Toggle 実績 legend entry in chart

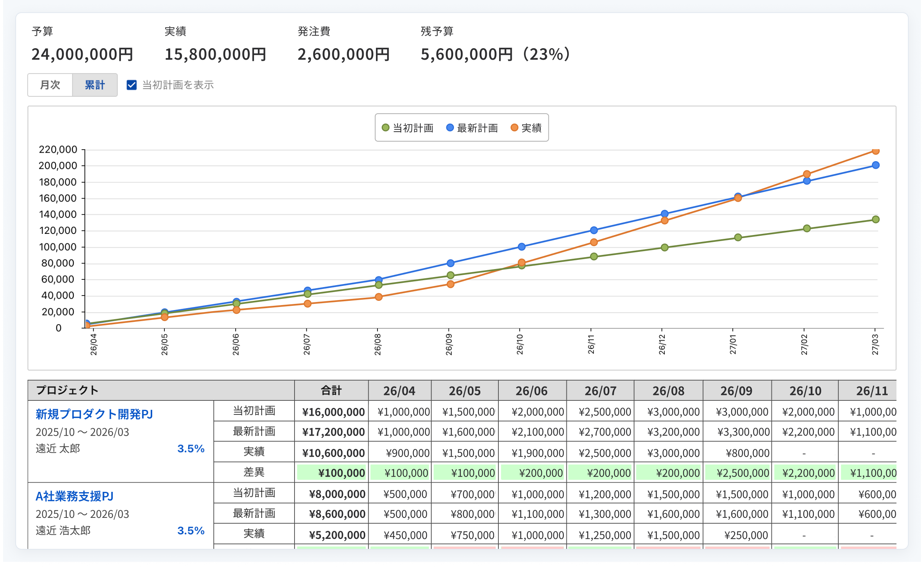[526, 128]
